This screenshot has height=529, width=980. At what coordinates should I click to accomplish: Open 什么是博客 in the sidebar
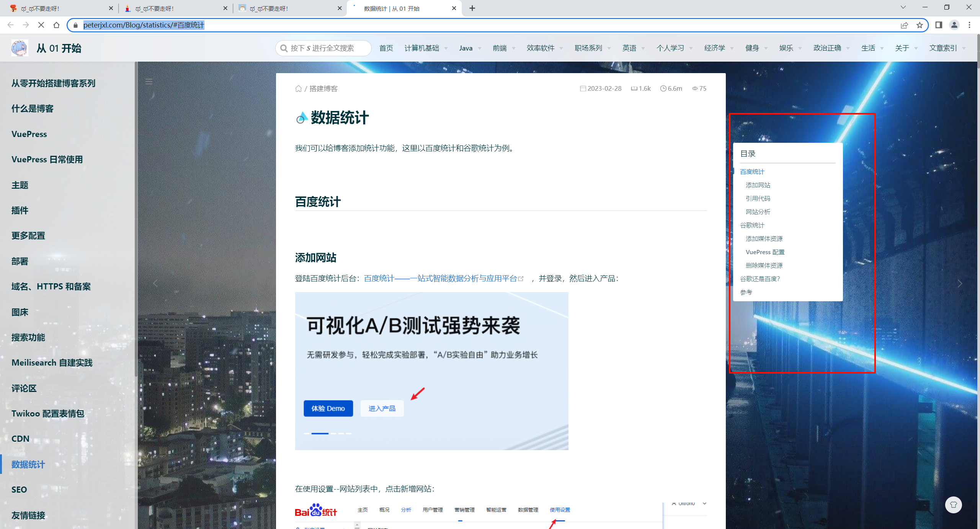pos(33,108)
